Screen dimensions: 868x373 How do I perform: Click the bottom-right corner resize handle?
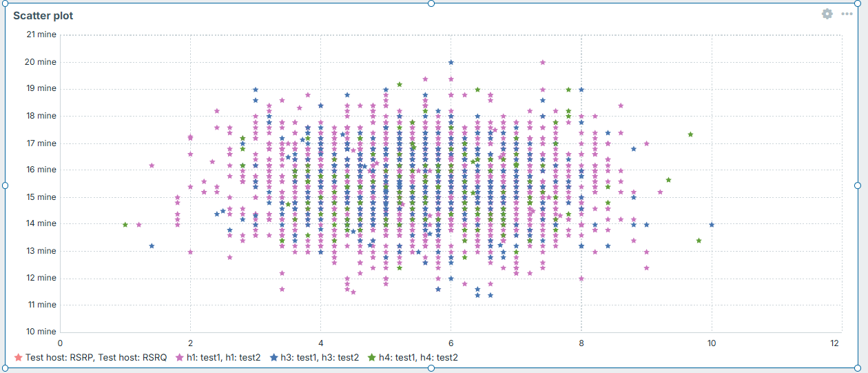[x=858, y=368]
